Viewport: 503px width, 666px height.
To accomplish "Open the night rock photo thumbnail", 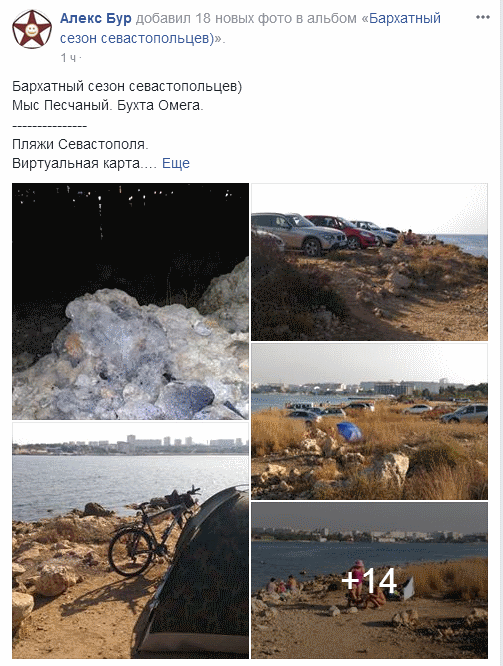I will pyautogui.click(x=130, y=301).
